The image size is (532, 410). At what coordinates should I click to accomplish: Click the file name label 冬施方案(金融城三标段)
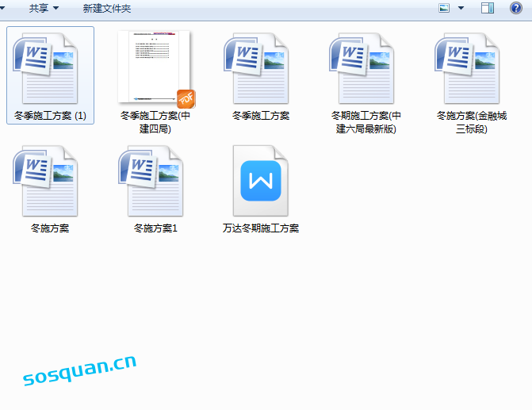click(x=471, y=122)
